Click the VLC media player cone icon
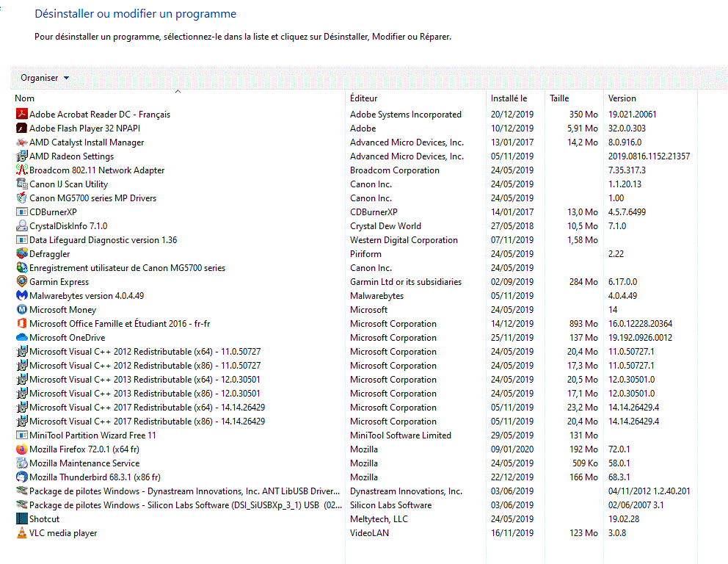 coord(22,532)
